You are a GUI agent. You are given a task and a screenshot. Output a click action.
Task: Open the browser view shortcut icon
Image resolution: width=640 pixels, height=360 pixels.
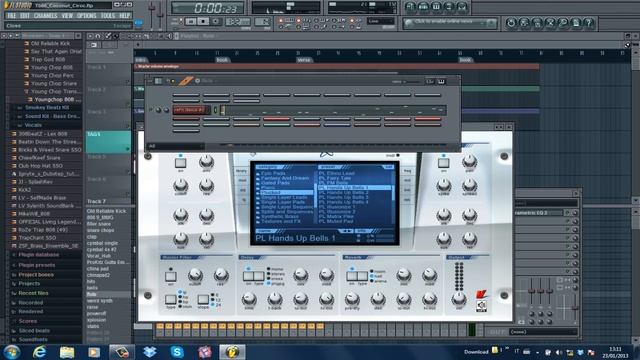pos(449,7)
